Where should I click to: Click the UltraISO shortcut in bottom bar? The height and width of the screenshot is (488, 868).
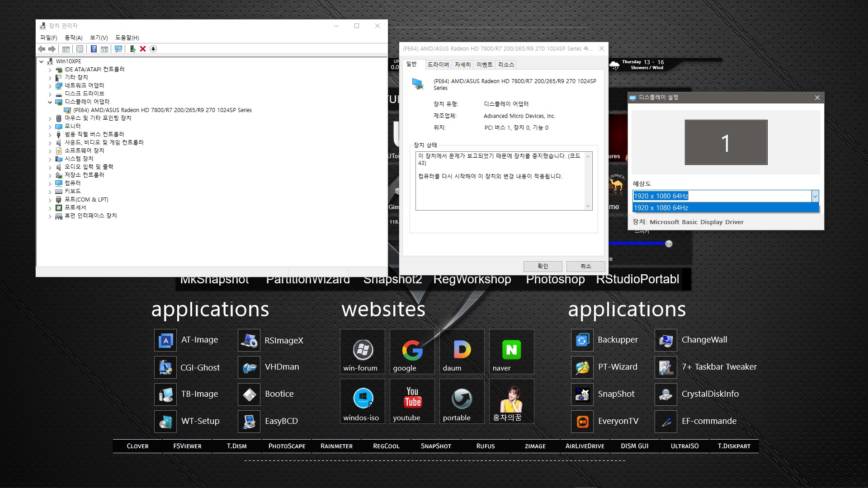click(x=684, y=446)
